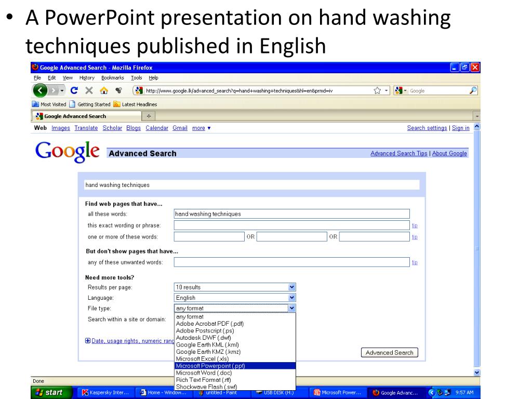Open Search settings link
The height and width of the screenshot is (399, 532).
(427, 128)
